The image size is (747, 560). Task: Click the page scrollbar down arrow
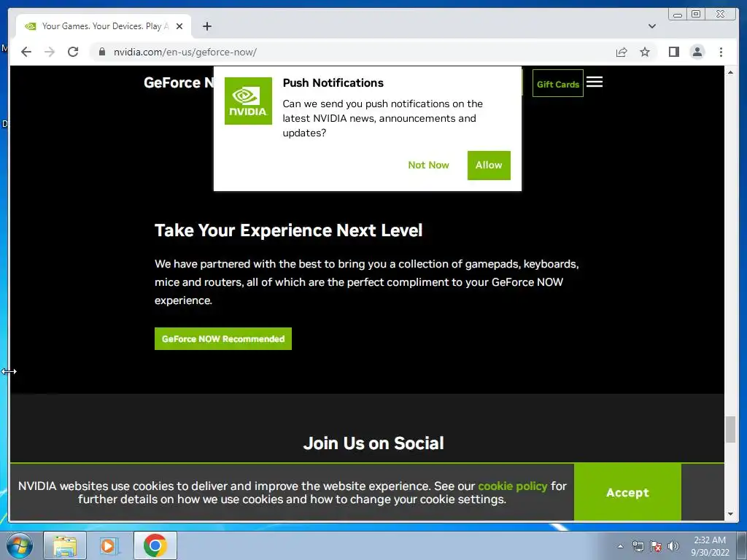tap(730, 514)
